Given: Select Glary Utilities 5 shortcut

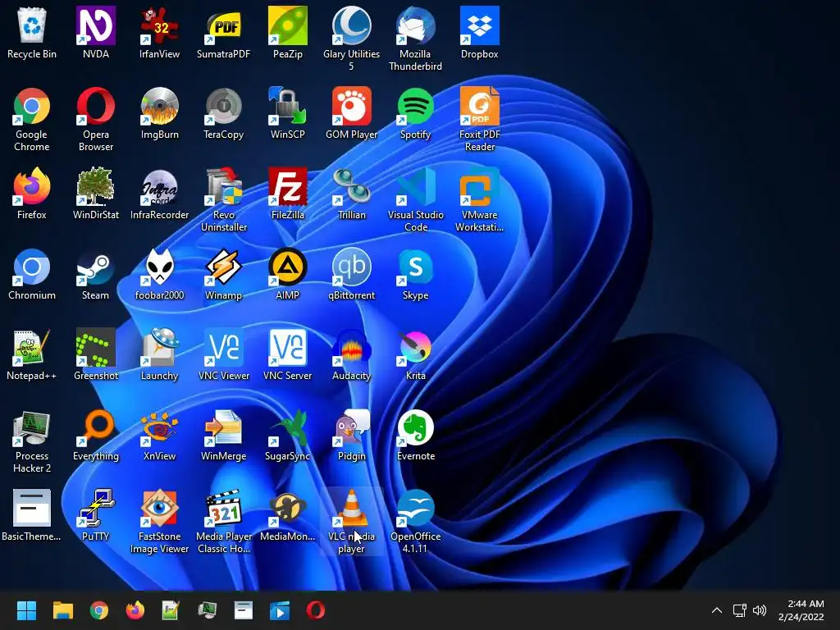Looking at the screenshot, I should point(351,25).
